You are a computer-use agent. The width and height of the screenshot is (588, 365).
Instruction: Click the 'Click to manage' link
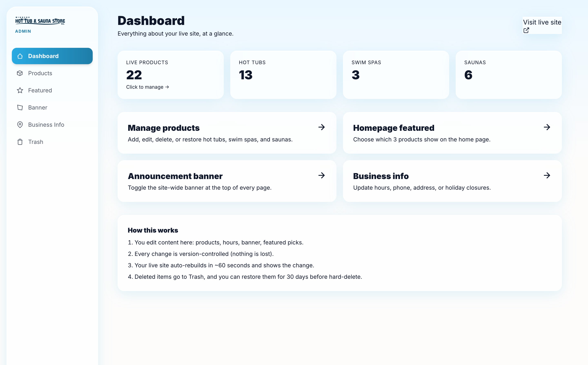(147, 87)
